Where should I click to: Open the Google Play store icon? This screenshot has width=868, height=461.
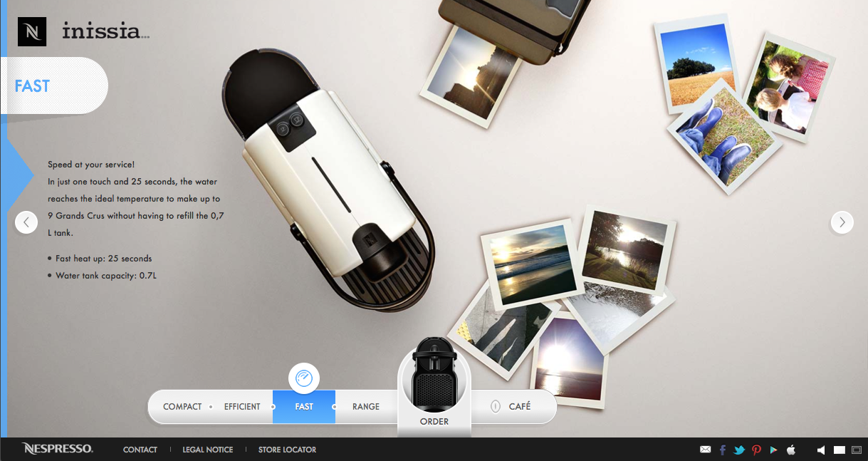click(x=773, y=450)
